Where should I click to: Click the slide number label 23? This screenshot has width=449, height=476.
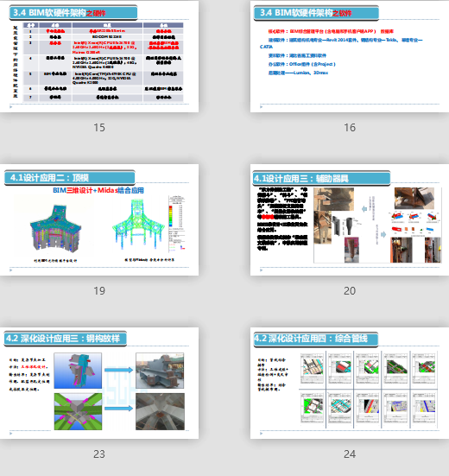click(99, 454)
